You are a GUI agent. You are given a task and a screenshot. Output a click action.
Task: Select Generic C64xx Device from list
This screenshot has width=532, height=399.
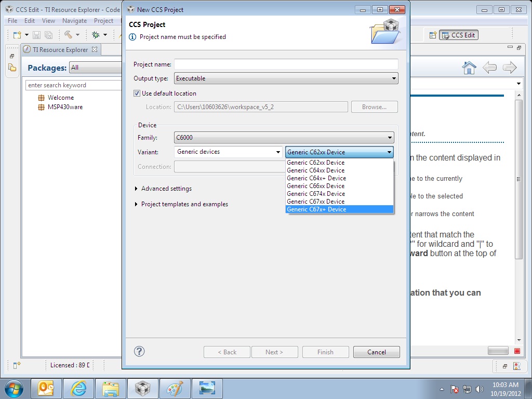click(x=339, y=170)
